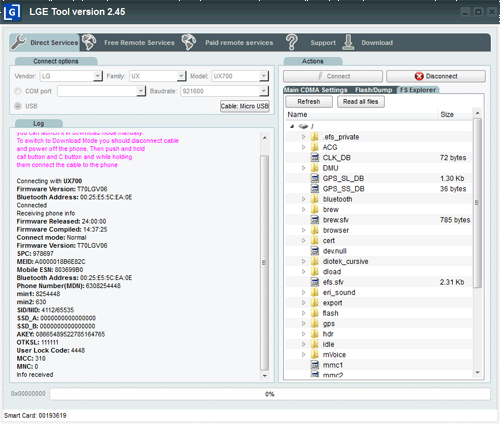
Task: Click the flash folder icon
Action: (x=314, y=313)
